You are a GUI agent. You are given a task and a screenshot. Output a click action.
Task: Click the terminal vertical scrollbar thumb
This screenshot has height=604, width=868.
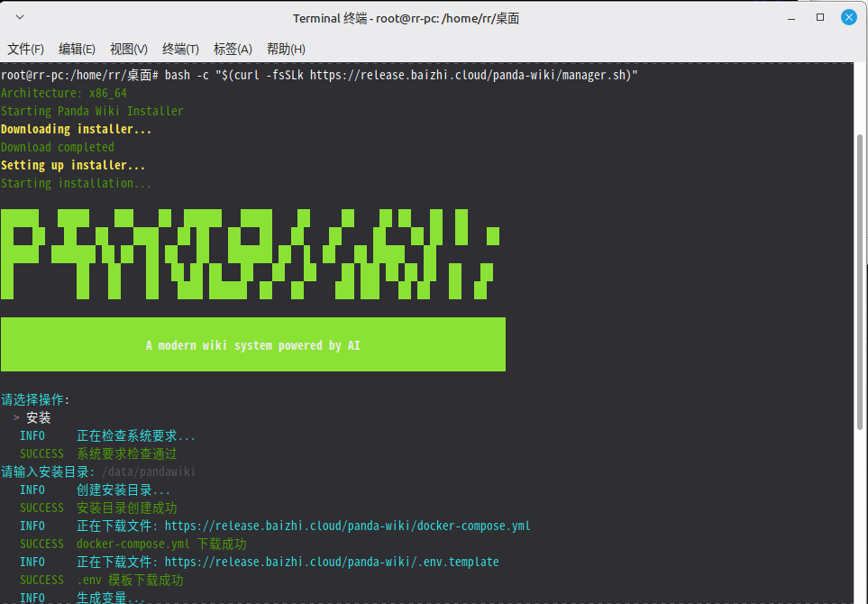pyautogui.click(x=860, y=282)
